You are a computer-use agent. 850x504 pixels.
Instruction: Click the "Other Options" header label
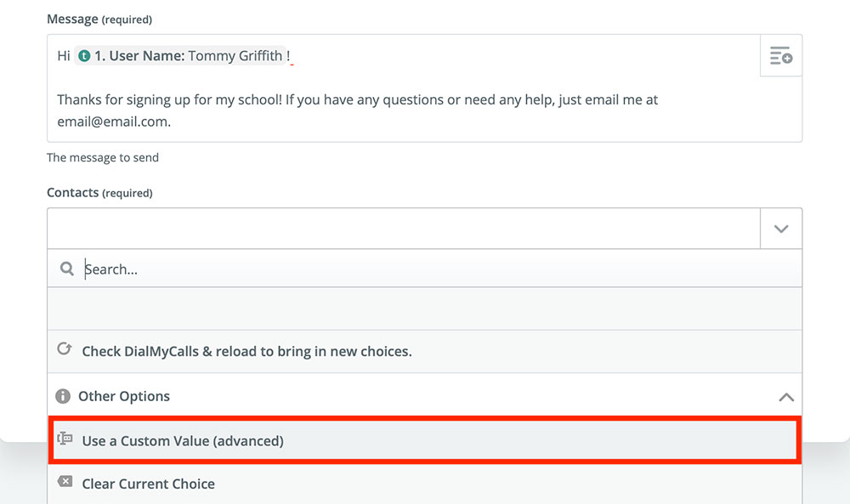click(124, 396)
